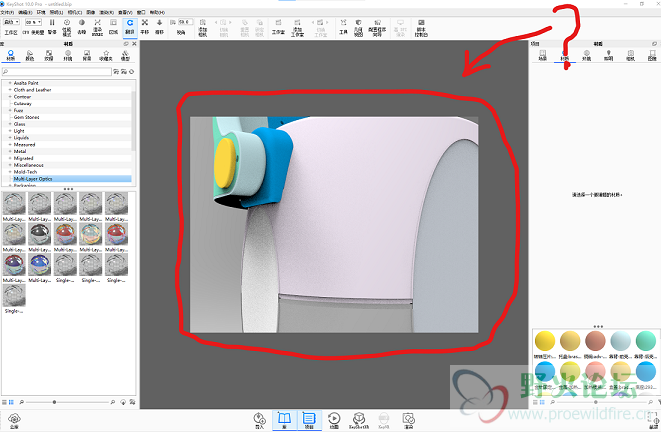This screenshot has width=661, height=432.
Task: Open the 脚本控制台 scripting console
Action: [421, 27]
